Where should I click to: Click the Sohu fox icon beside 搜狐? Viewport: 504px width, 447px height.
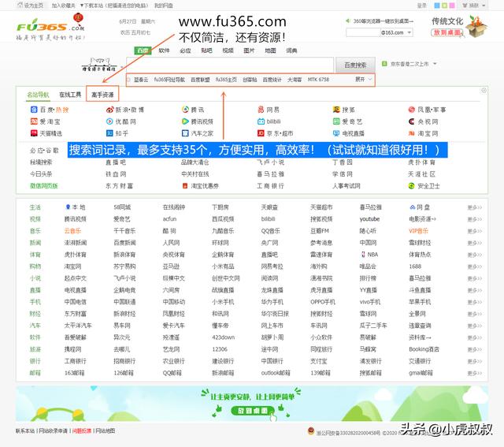point(336,110)
